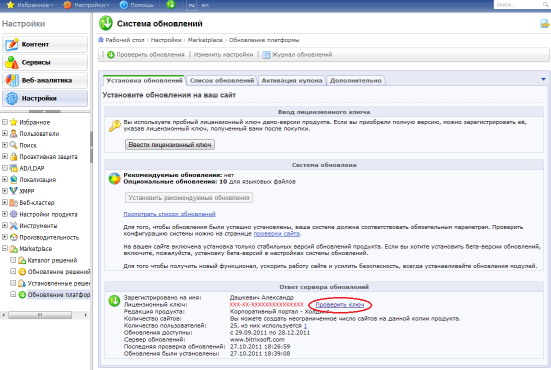Open Журнал обновлений from toolbar
Screen dimensions: 551x370
[297, 54]
